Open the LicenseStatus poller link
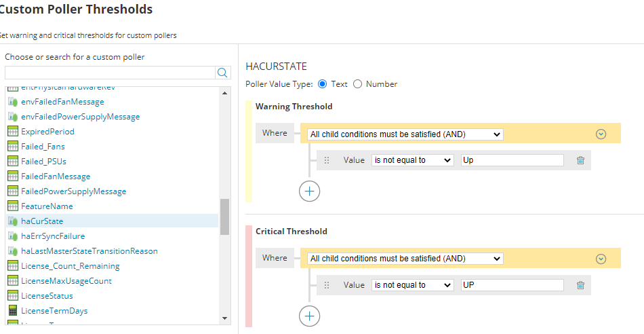The width and height of the screenshot is (644, 334). (x=47, y=296)
